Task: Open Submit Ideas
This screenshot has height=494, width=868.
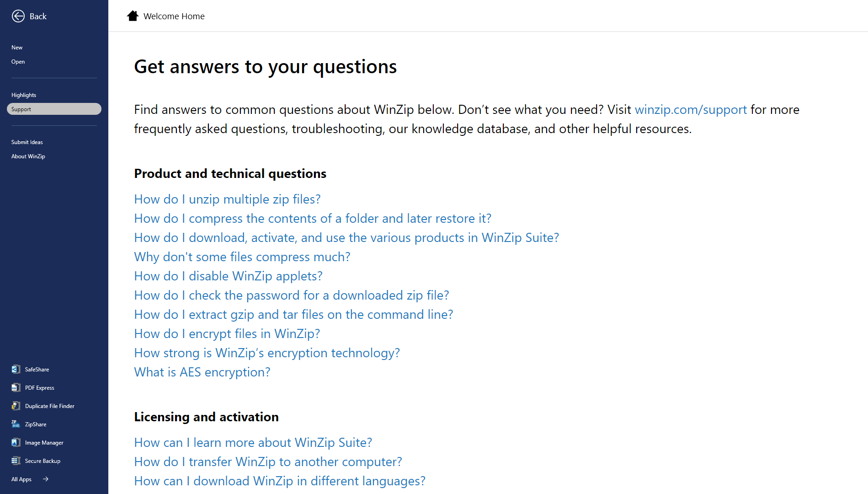Action: [27, 142]
